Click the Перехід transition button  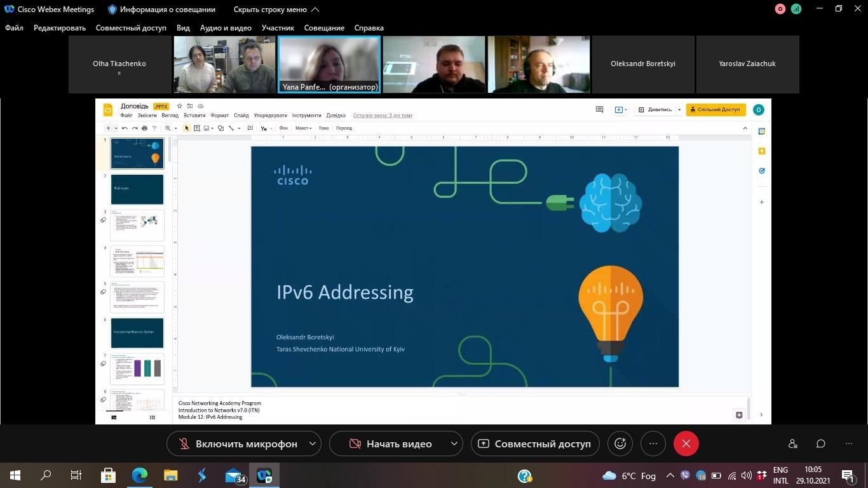(x=344, y=128)
